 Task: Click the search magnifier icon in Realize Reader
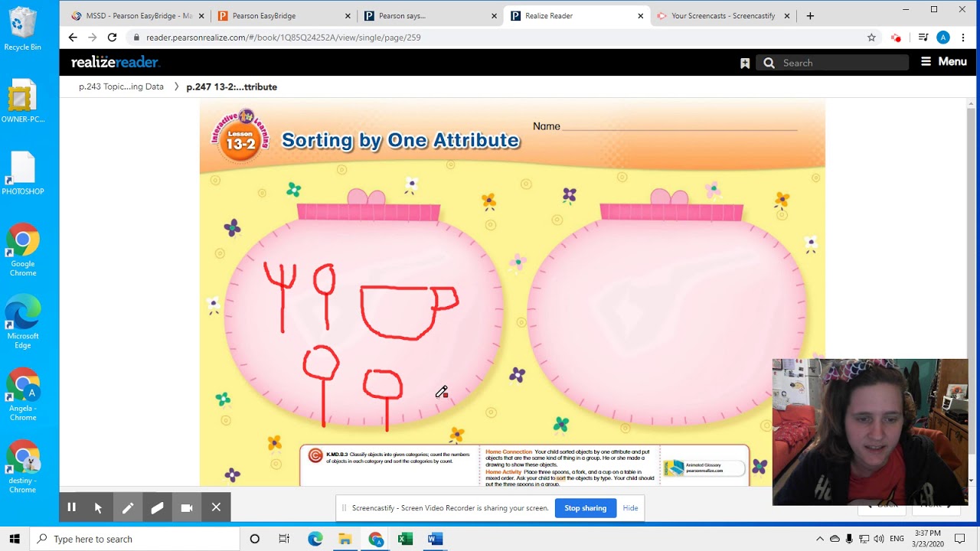coord(769,63)
